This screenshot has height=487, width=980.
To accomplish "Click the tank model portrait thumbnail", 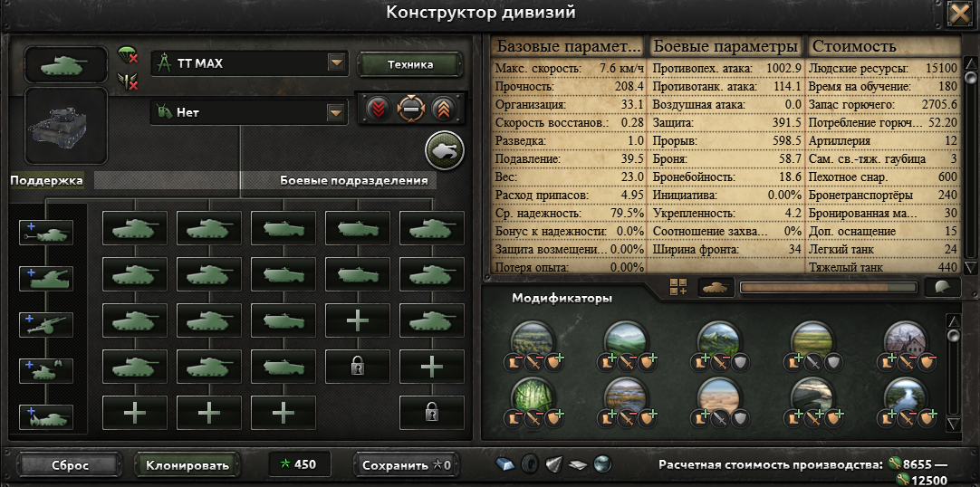I will [x=65, y=126].
